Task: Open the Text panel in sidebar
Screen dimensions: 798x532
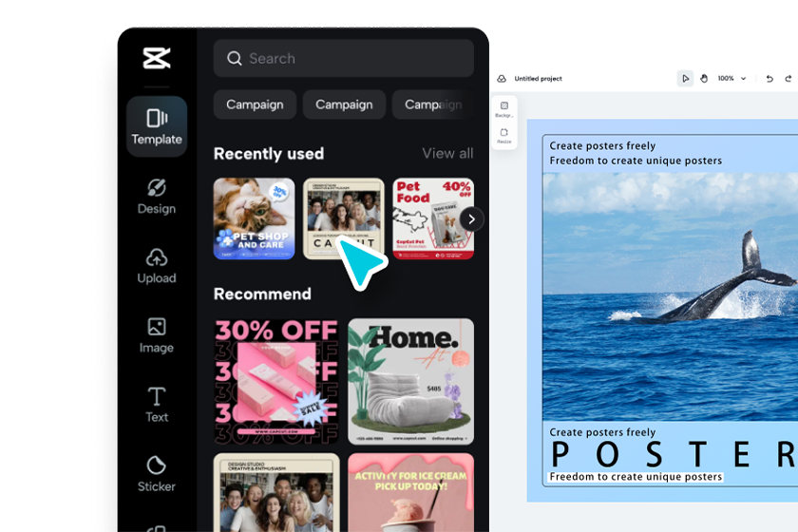Action: [157, 405]
